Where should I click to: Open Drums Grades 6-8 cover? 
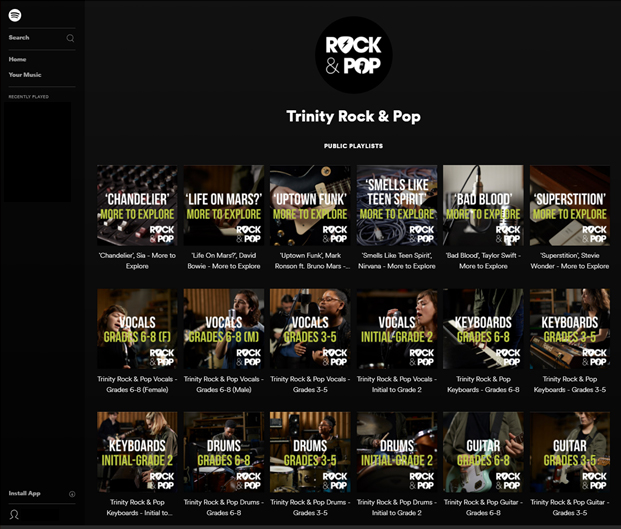(x=224, y=452)
